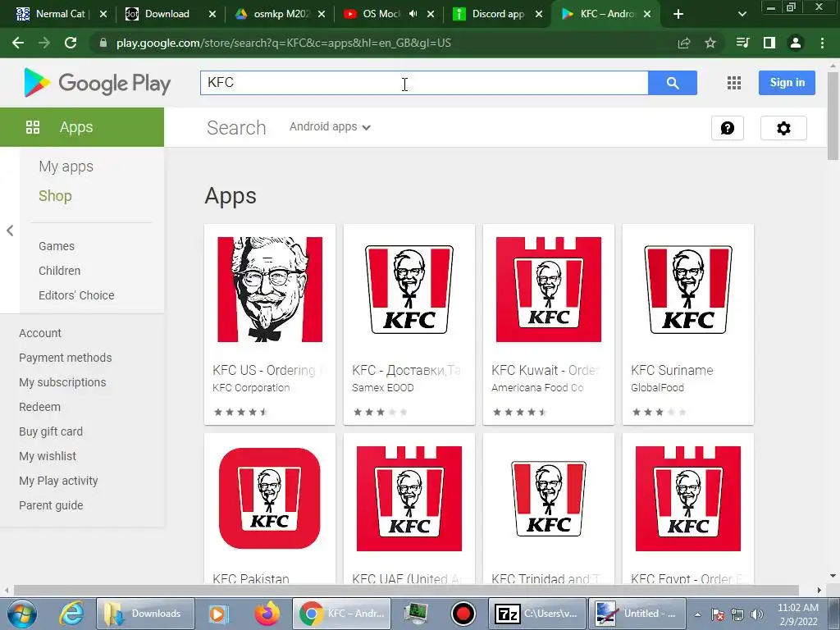840x630 pixels.
Task: Open the system monitor taskbar icon
Action: (415, 614)
